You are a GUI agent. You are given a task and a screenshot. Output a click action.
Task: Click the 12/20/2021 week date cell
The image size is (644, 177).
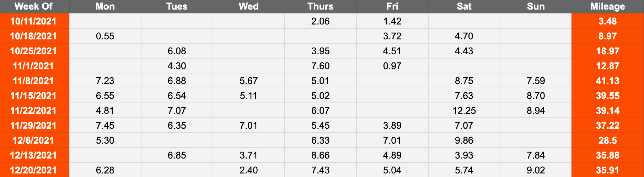pos(34,170)
